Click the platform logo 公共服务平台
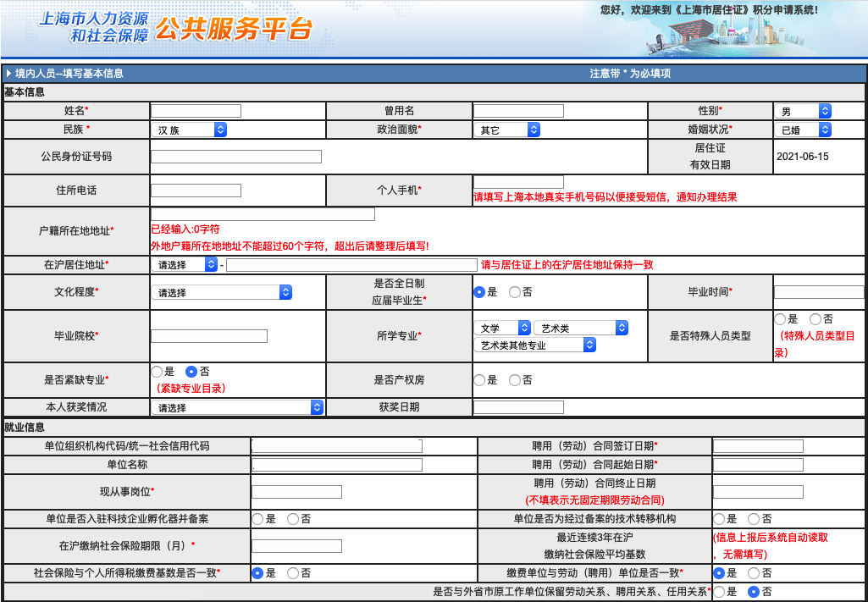 (x=233, y=29)
